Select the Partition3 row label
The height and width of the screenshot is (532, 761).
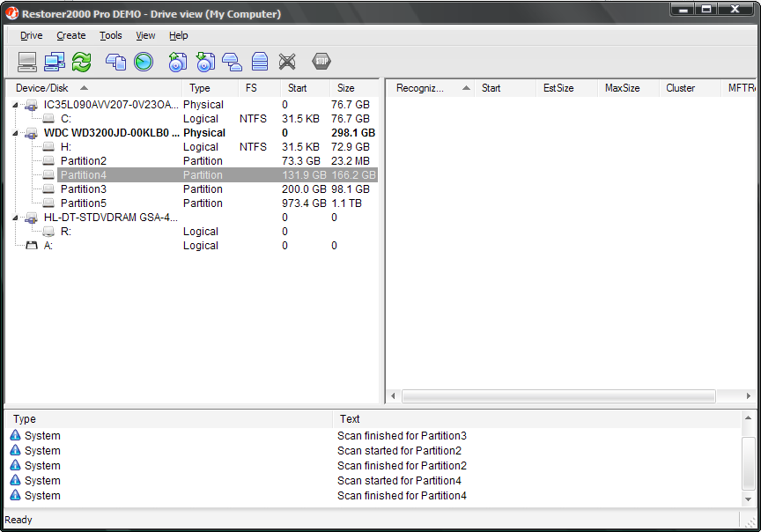[84, 188]
